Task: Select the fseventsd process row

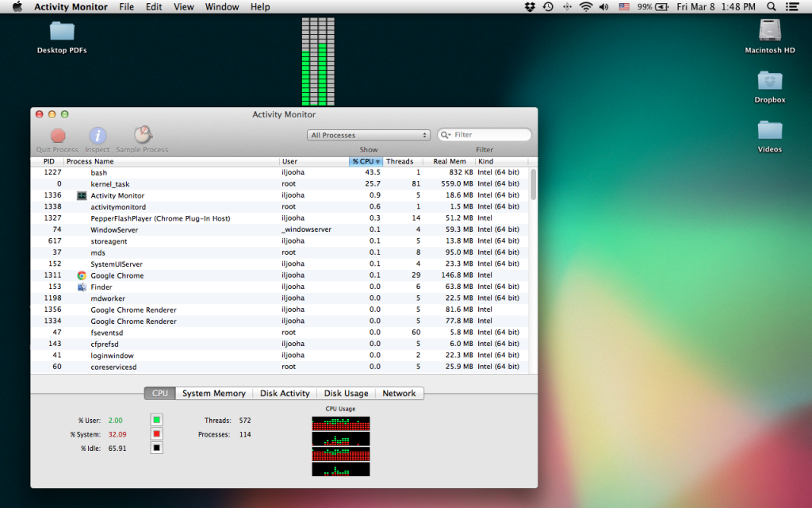Action: point(280,332)
